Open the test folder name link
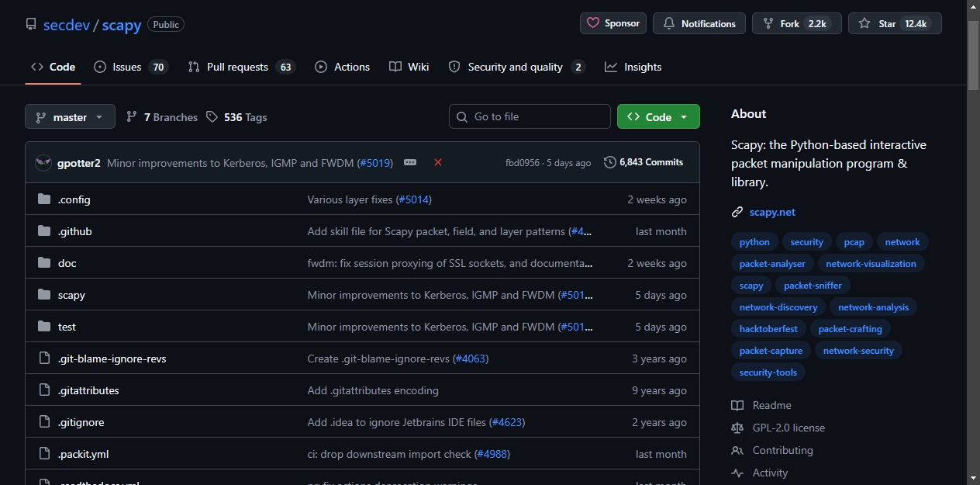The height and width of the screenshot is (485, 980). click(67, 327)
